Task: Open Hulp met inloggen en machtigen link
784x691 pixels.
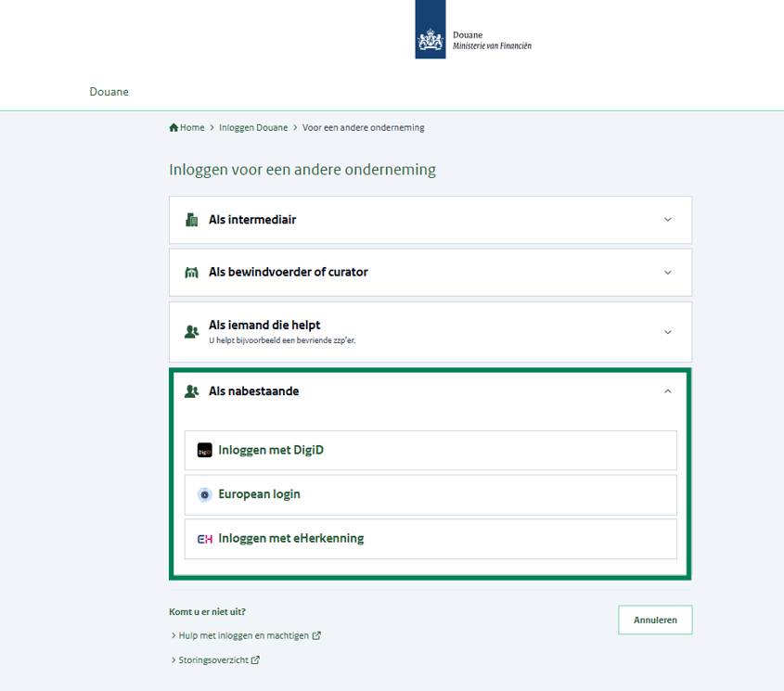Action: point(243,635)
